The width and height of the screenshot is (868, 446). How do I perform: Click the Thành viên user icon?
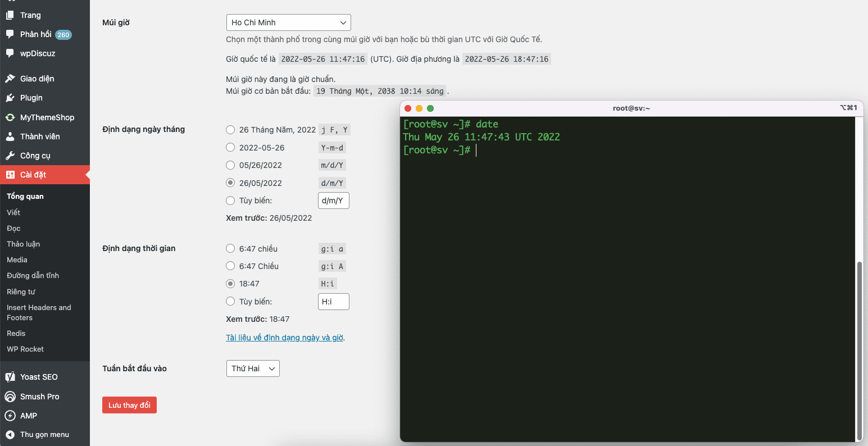tap(10, 136)
